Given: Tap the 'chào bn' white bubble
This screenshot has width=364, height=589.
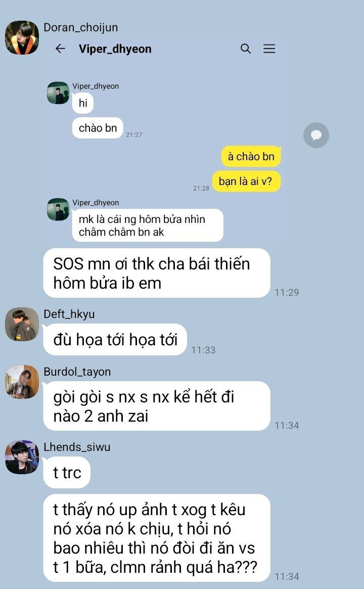Looking at the screenshot, I should tap(98, 128).
